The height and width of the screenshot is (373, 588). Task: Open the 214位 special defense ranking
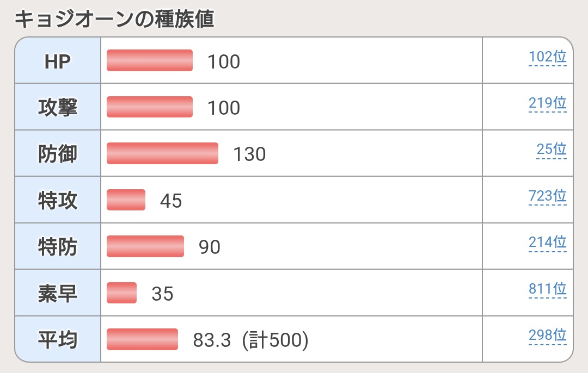(547, 243)
